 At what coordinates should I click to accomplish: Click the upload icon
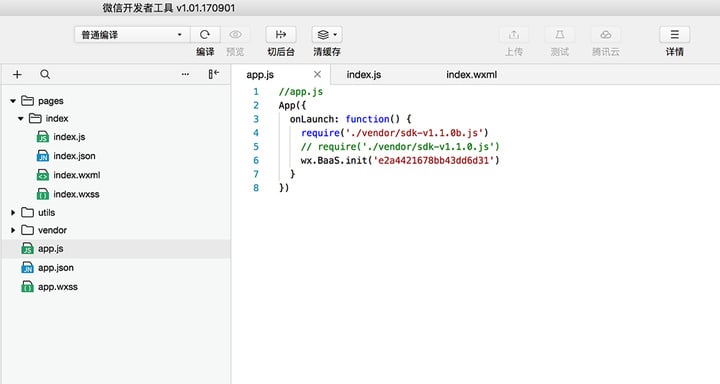click(x=514, y=34)
